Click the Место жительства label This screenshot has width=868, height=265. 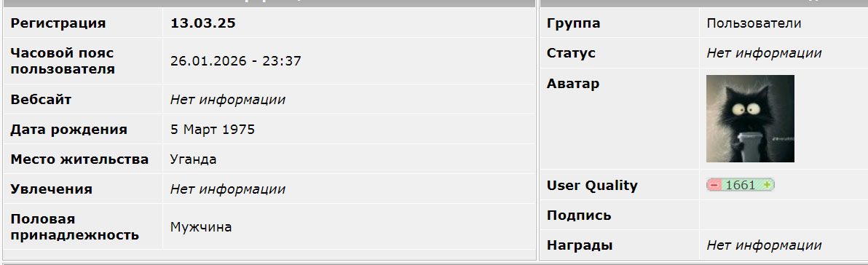pos(79,159)
